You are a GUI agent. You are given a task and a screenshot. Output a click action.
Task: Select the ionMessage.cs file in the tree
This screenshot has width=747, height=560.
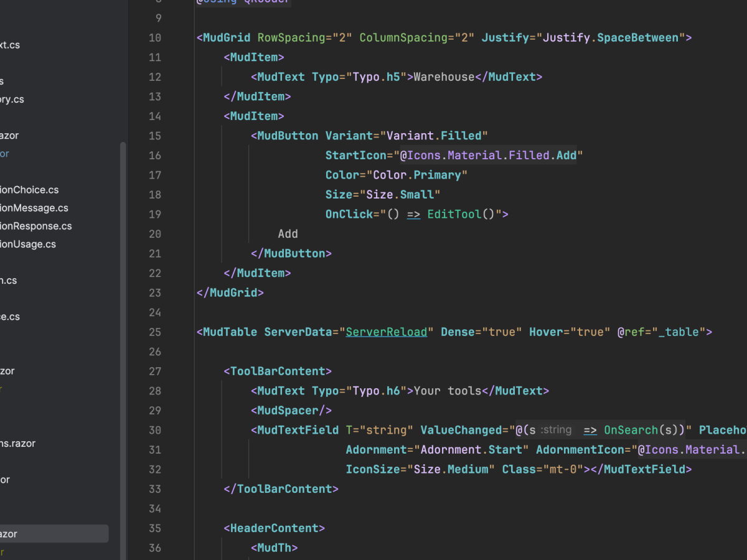34,208
